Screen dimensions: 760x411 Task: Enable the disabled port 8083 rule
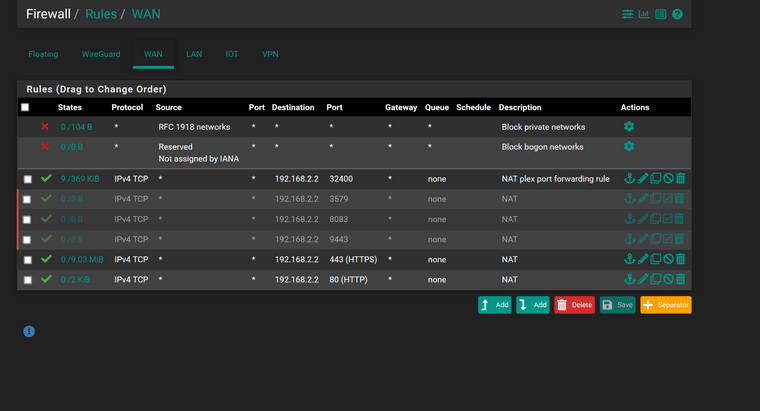[668, 219]
